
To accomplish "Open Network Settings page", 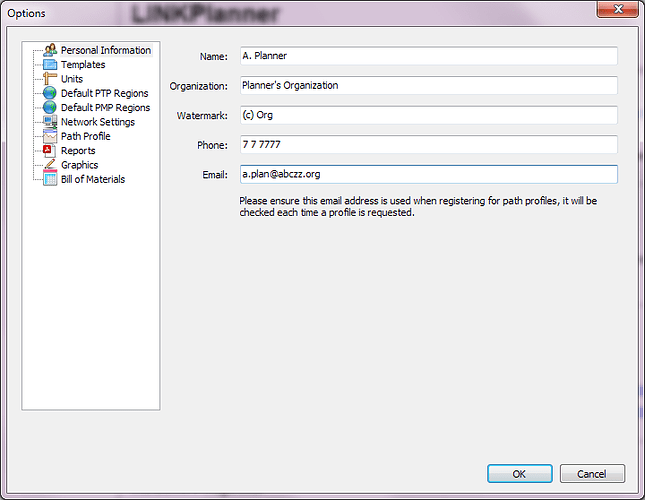I will coord(98,122).
